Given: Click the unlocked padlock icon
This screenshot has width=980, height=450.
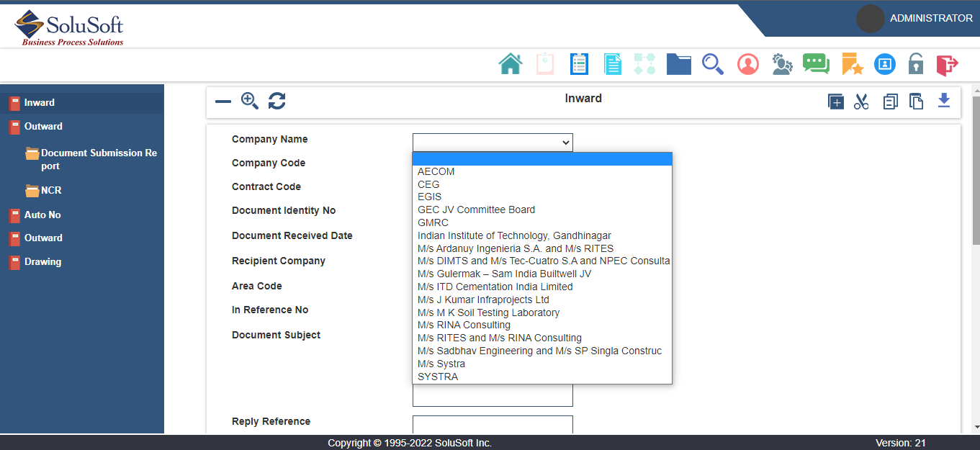Looking at the screenshot, I should click(x=916, y=64).
